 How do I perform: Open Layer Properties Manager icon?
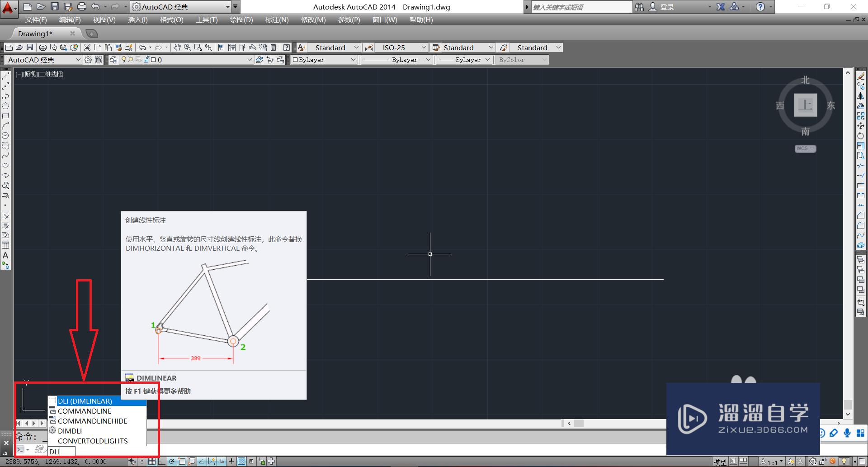pos(113,60)
